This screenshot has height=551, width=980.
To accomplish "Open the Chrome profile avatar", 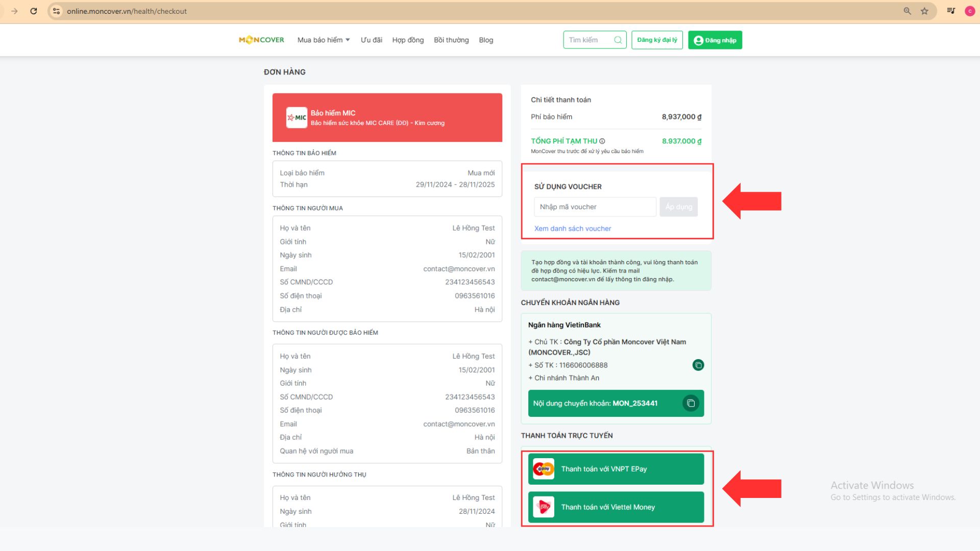I will (x=970, y=11).
